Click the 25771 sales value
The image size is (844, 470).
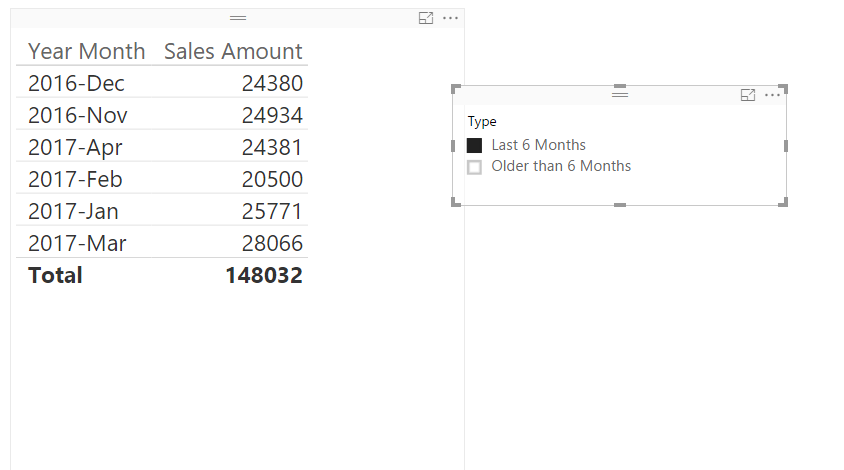(272, 212)
